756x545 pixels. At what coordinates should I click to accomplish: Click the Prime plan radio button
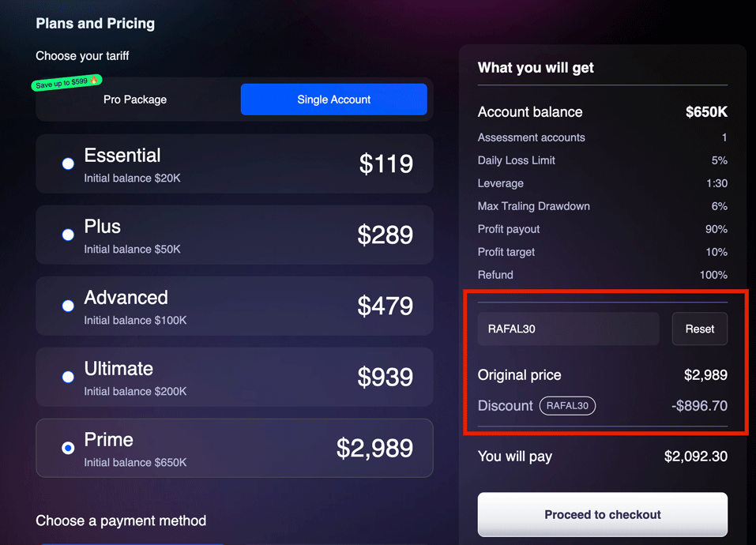coord(68,448)
